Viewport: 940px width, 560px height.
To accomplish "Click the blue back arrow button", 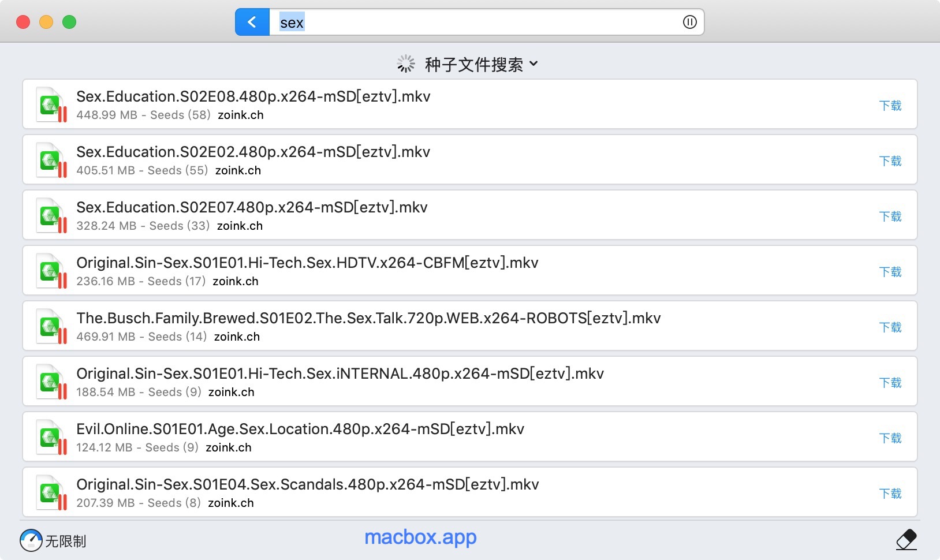I will point(252,22).
